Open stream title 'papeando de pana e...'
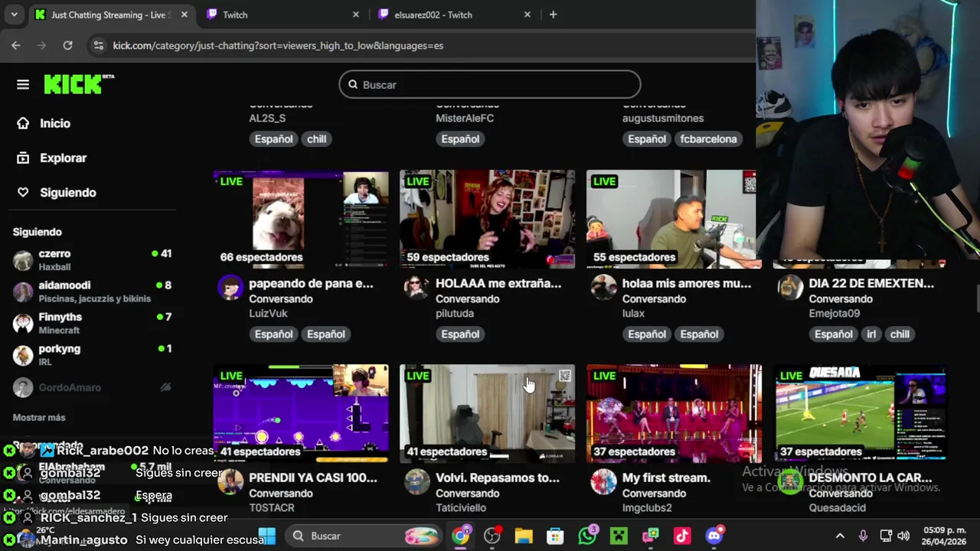Screen dimensions: 980x551 311,283
